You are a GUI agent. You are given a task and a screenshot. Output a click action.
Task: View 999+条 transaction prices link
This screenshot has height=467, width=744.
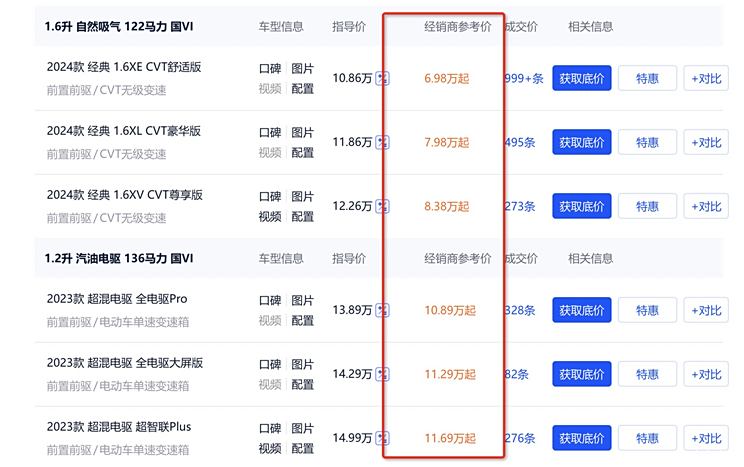pyautogui.click(x=524, y=78)
